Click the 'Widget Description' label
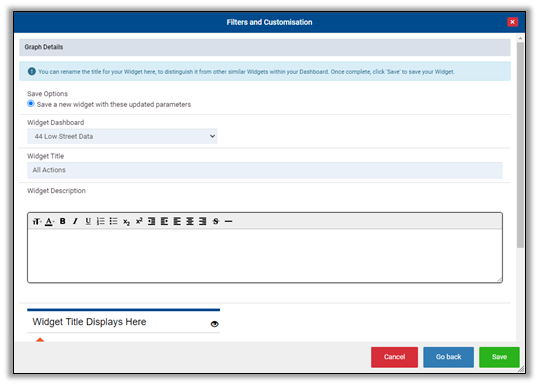 click(x=56, y=191)
